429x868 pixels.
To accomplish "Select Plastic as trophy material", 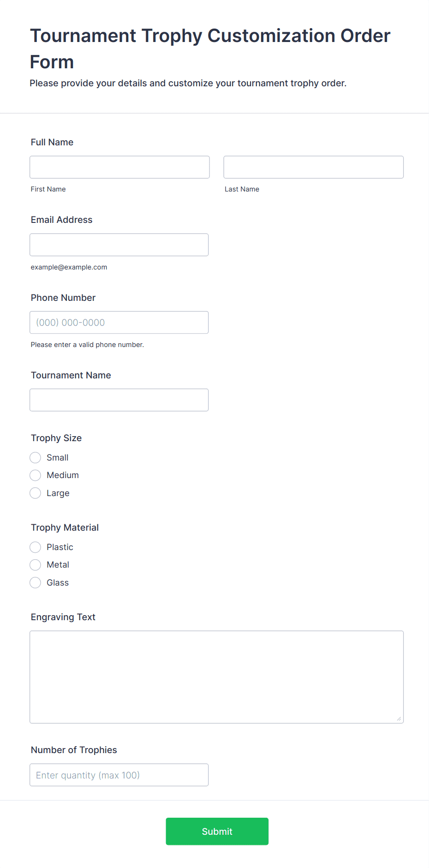I will point(36,547).
